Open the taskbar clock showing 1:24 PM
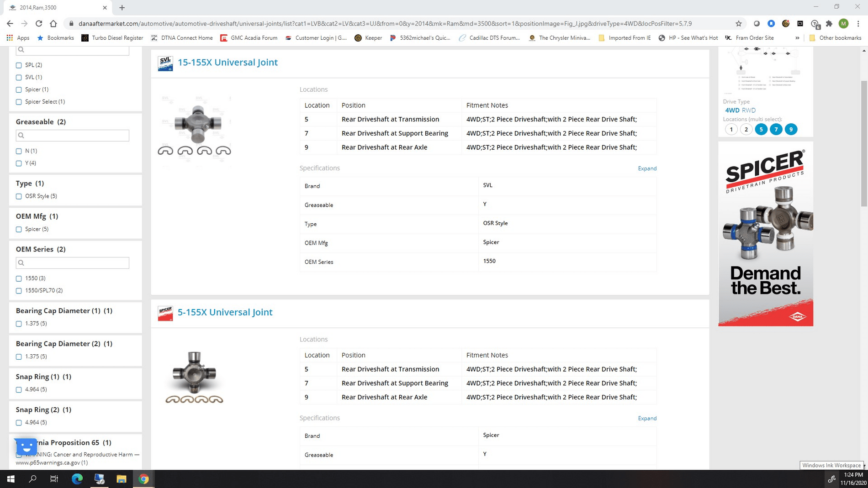The image size is (868, 488). [x=853, y=479]
